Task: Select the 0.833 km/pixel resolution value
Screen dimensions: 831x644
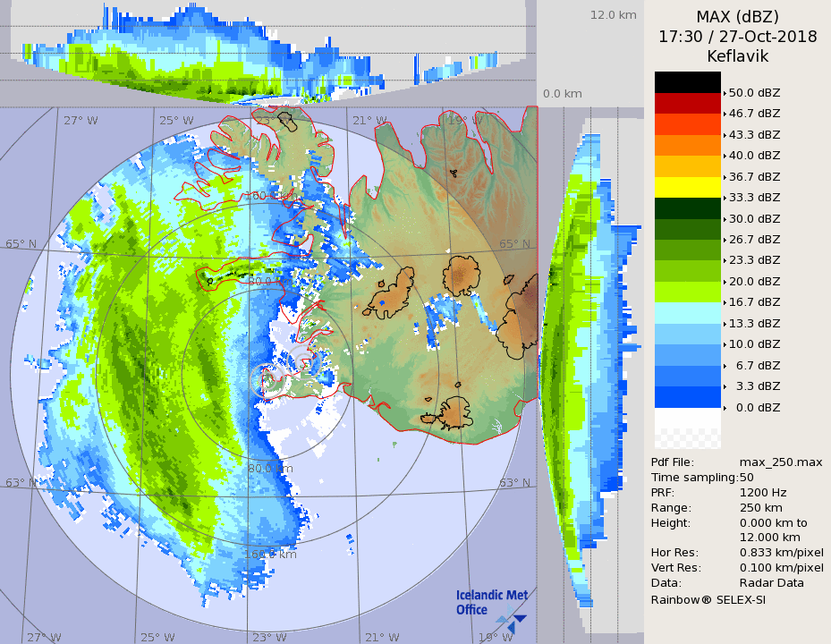Action: click(781, 552)
